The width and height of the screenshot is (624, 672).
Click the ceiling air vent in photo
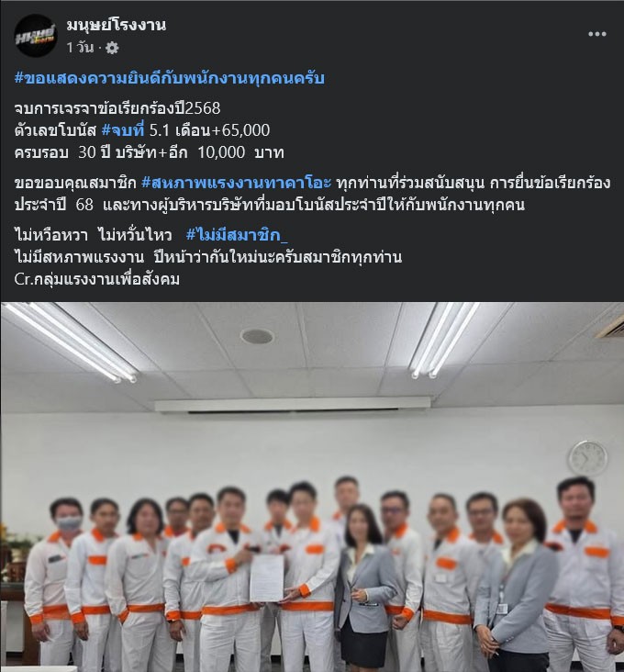[293, 405]
